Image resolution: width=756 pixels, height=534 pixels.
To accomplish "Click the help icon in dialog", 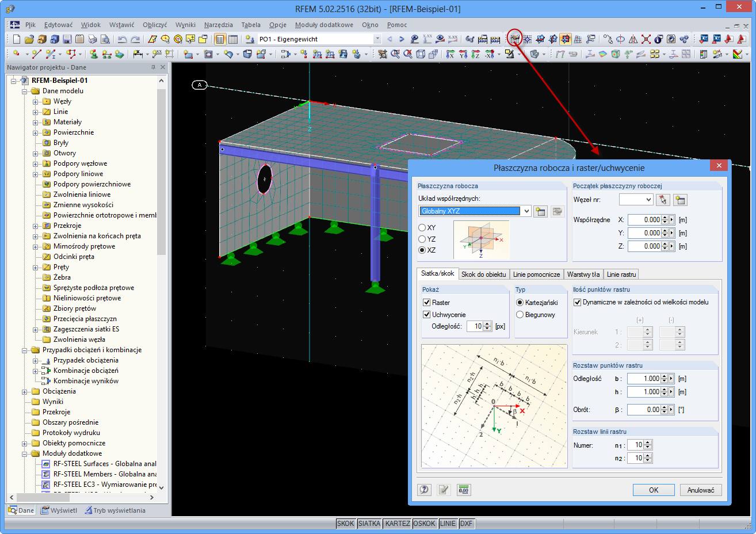I will pyautogui.click(x=424, y=490).
